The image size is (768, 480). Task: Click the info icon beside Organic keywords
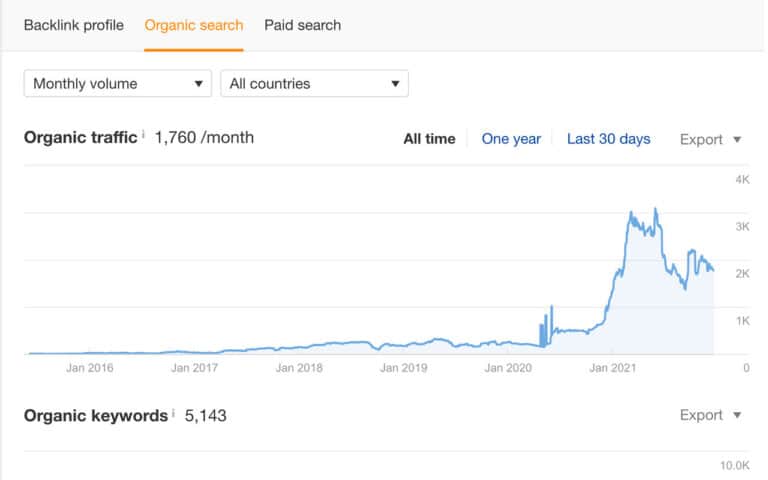point(175,411)
